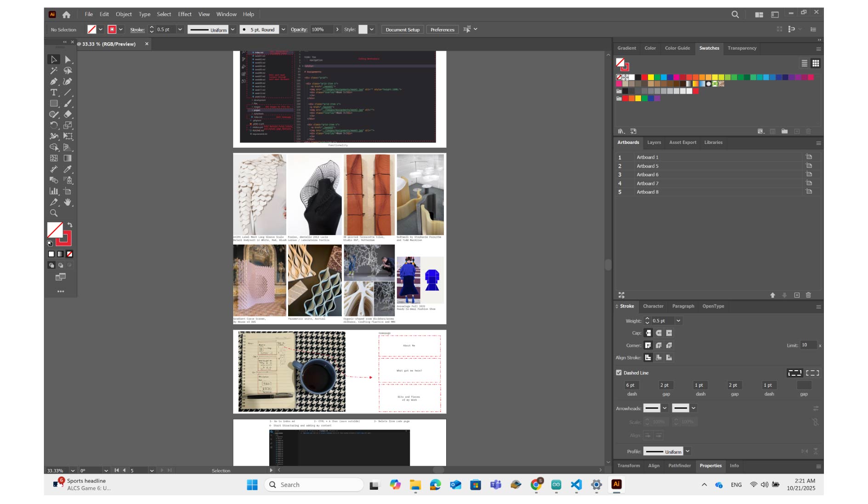Pick the Magic Wand tool
This screenshot has width=868, height=504.
tap(54, 71)
